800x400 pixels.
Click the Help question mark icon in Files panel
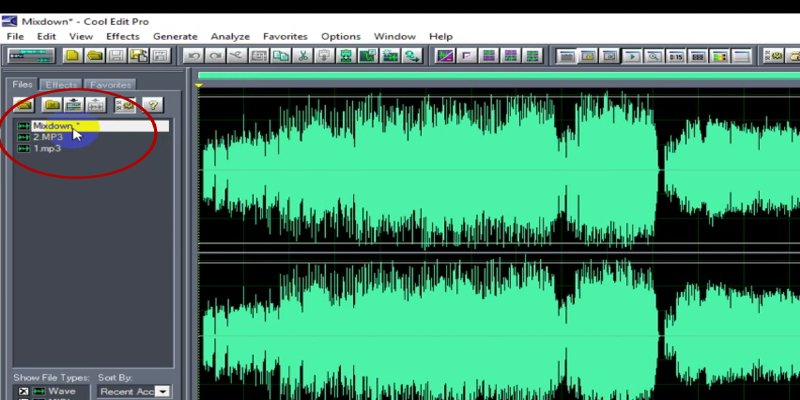click(152, 104)
